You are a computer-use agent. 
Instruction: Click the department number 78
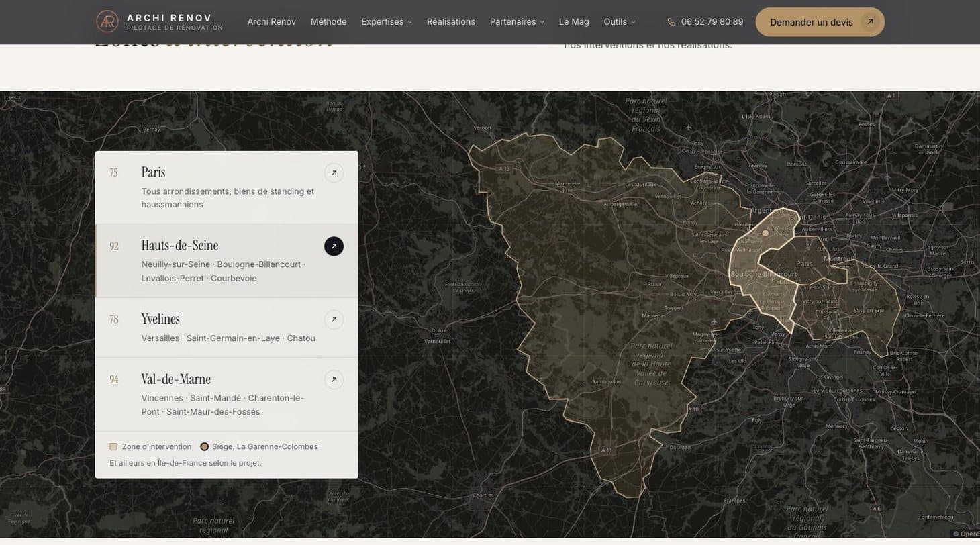point(114,319)
